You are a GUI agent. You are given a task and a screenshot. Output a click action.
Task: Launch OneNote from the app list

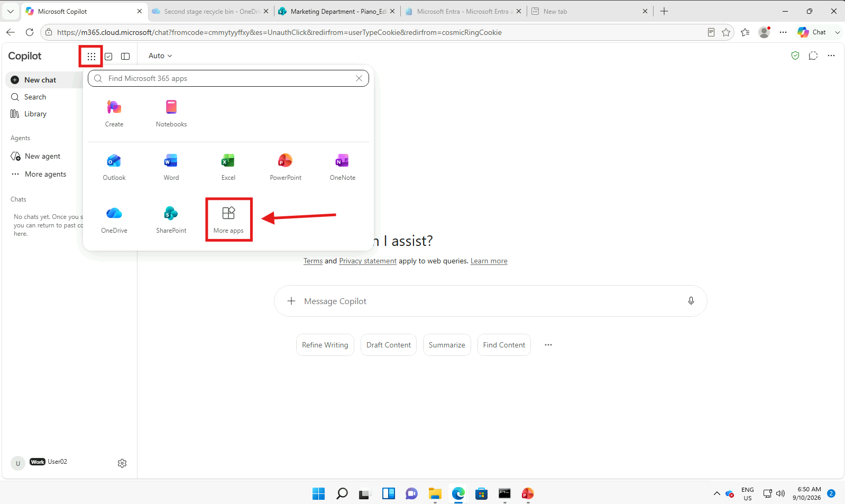point(343,167)
